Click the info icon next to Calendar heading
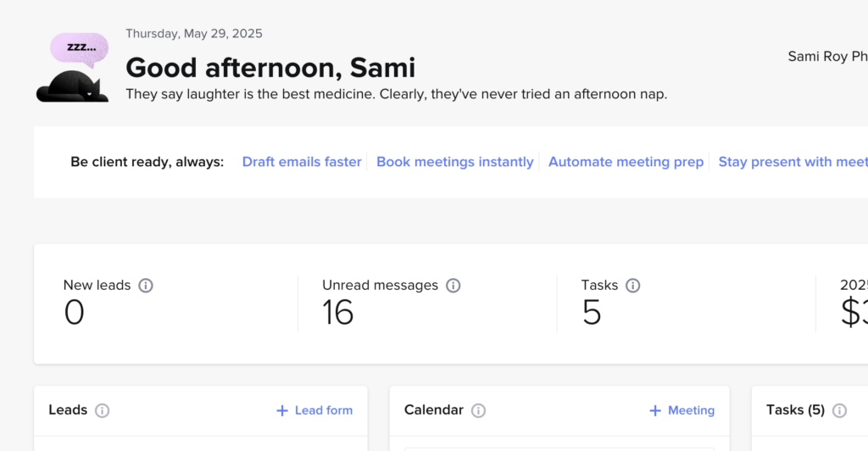Viewport: 868px width, 451px height. pyautogui.click(x=478, y=410)
